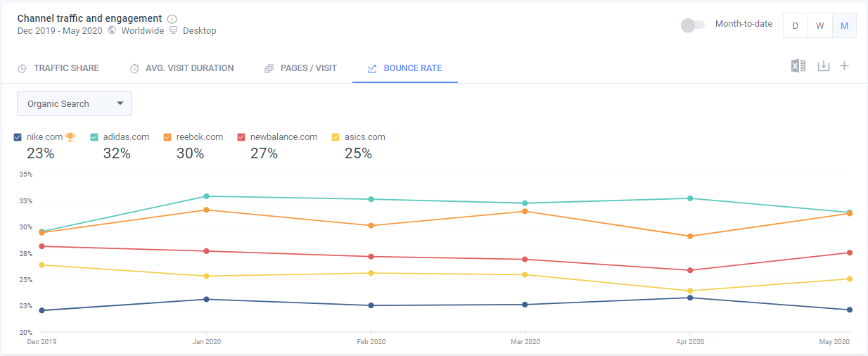868x356 pixels.
Task: Click newbalance.com data point at May 2020
Action: tap(850, 253)
